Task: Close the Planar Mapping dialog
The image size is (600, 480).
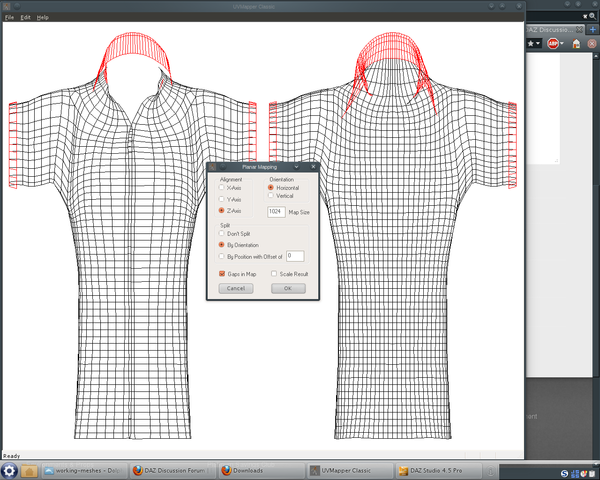Action: [313, 167]
